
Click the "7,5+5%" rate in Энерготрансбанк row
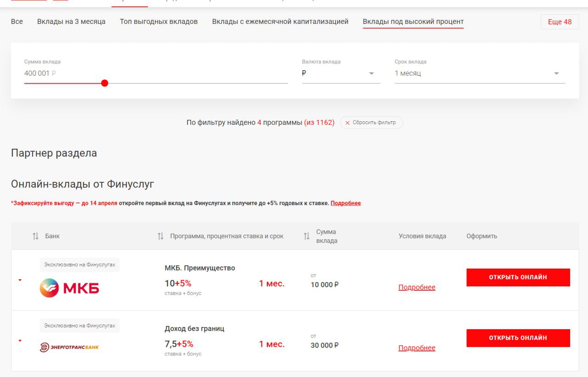(179, 344)
